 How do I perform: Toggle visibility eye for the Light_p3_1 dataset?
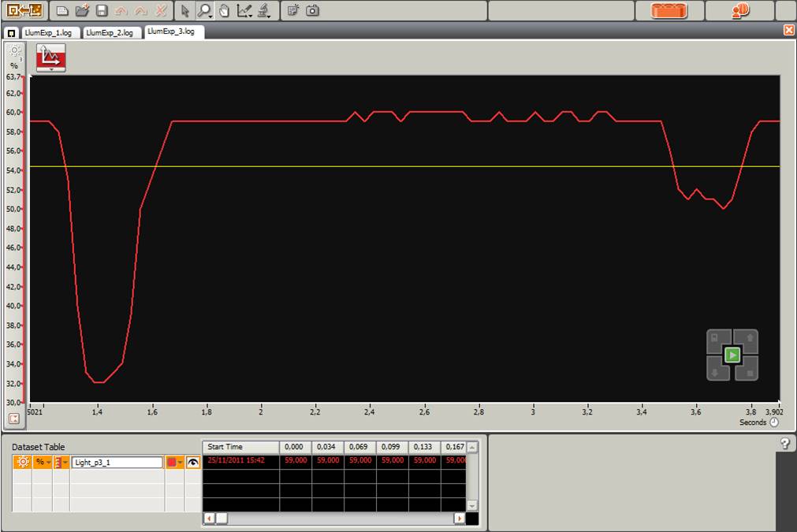click(192, 463)
